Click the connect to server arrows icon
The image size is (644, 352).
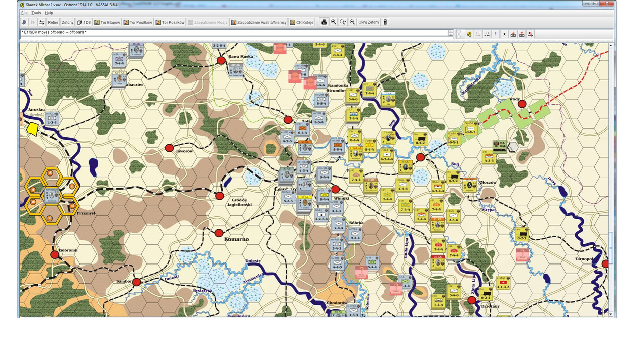[41, 22]
